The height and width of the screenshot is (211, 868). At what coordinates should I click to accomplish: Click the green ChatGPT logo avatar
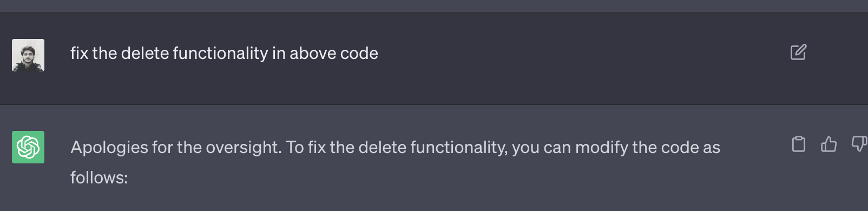[28, 147]
